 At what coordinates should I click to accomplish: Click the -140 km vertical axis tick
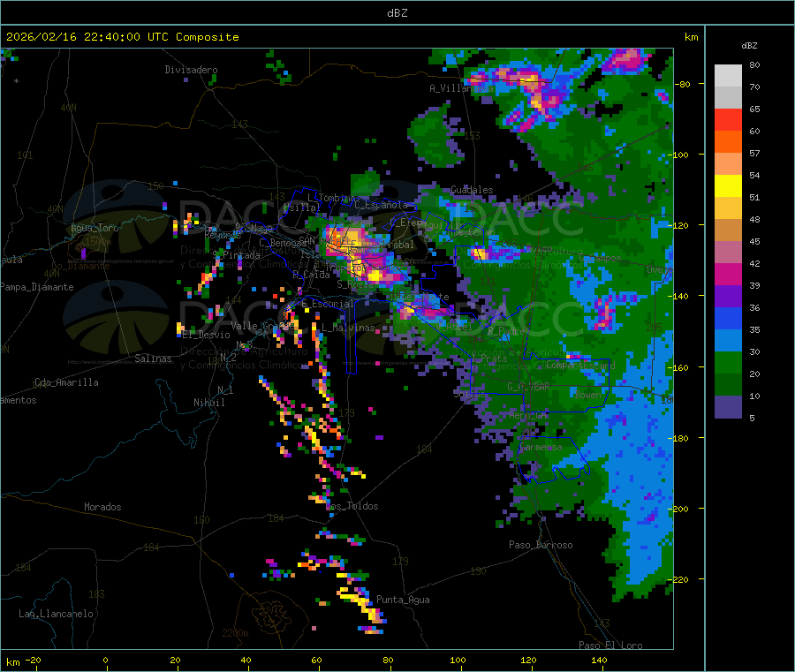pos(681,296)
